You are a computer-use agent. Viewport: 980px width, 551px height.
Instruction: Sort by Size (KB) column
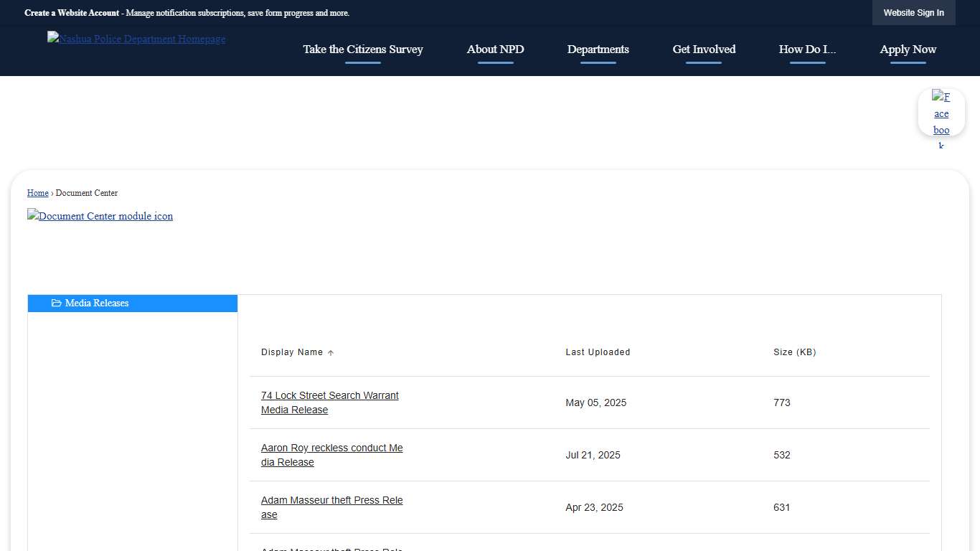pyautogui.click(x=794, y=352)
